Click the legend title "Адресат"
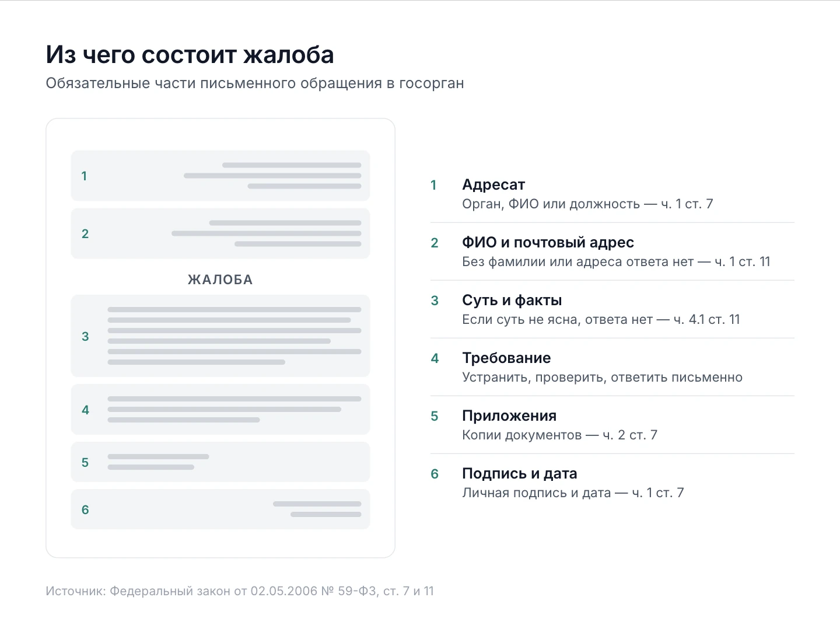The image size is (840, 632). pos(494,185)
